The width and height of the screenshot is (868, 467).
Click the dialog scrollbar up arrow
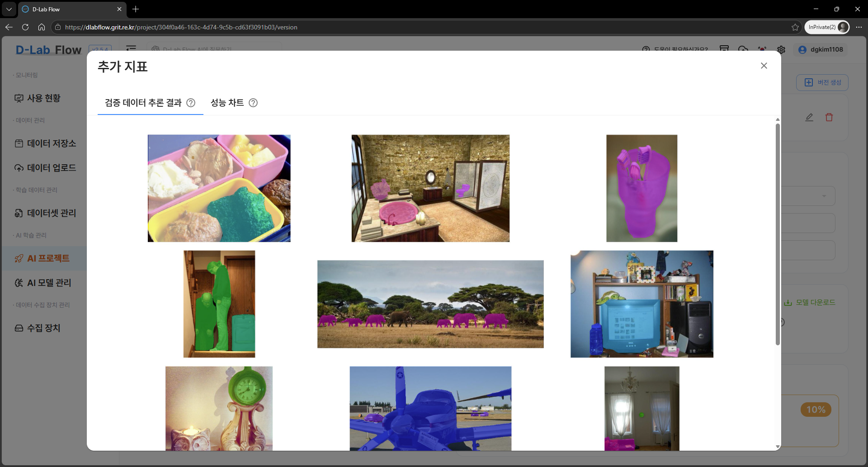coord(778,119)
